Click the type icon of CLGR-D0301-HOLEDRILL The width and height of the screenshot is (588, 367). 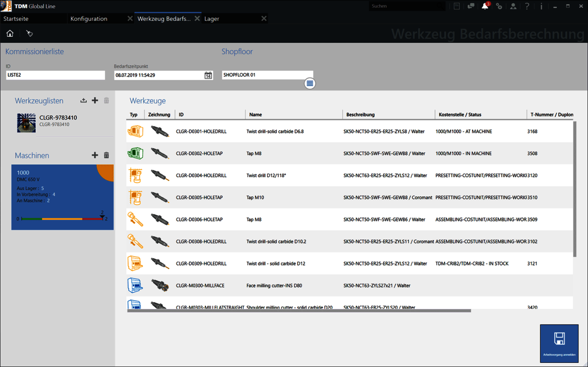[x=135, y=132]
